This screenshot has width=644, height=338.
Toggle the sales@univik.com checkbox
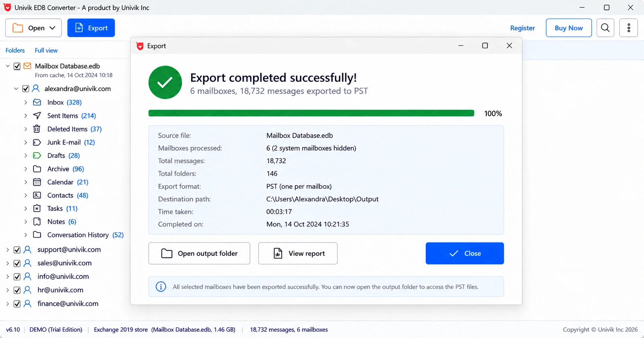click(x=17, y=263)
